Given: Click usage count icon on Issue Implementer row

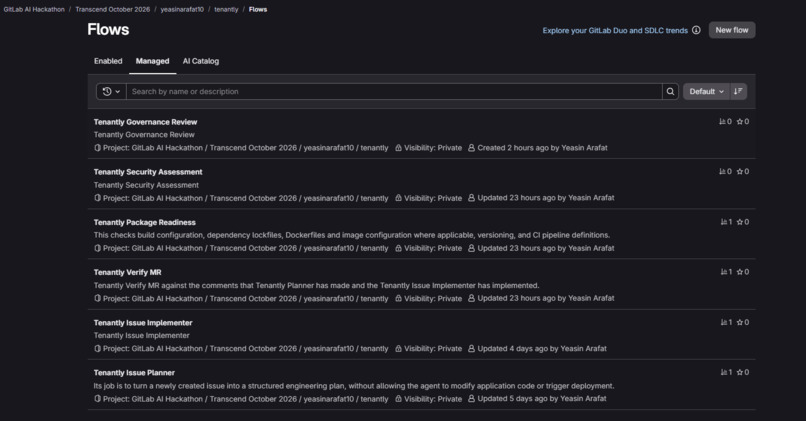Looking at the screenshot, I should click(724, 322).
